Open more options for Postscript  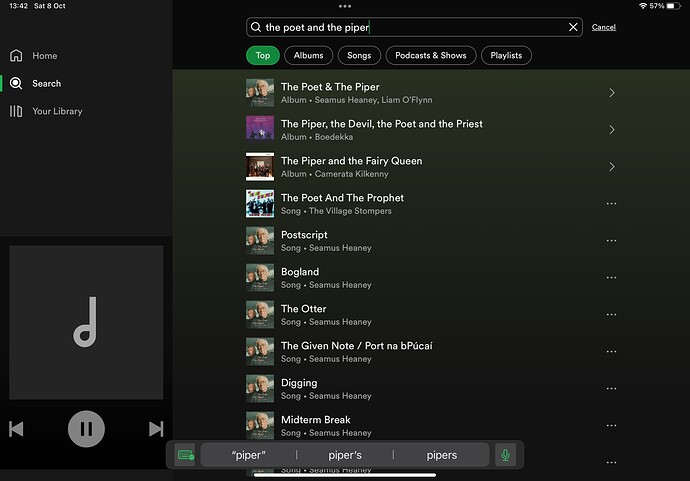pos(611,241)
